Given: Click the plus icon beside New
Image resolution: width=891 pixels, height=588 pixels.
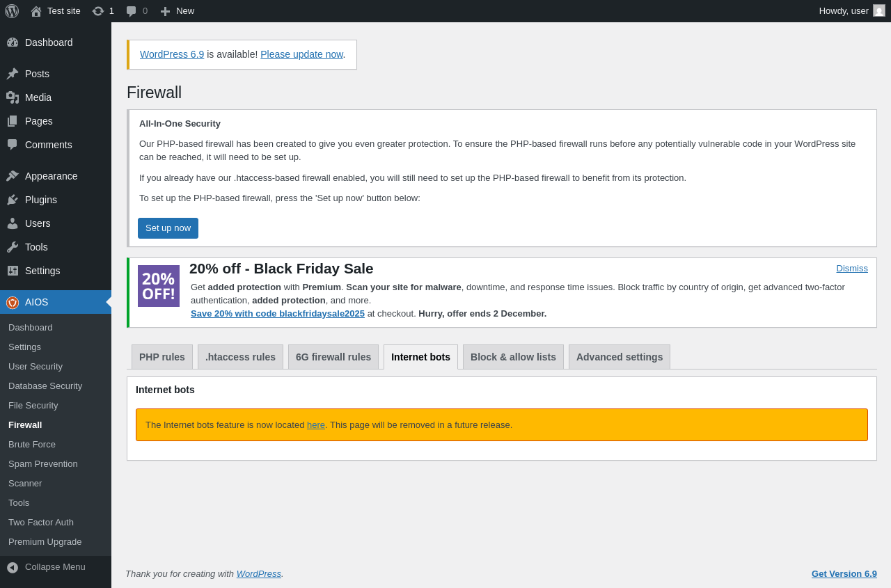Looking at the screenshot, I should point(166,11).
